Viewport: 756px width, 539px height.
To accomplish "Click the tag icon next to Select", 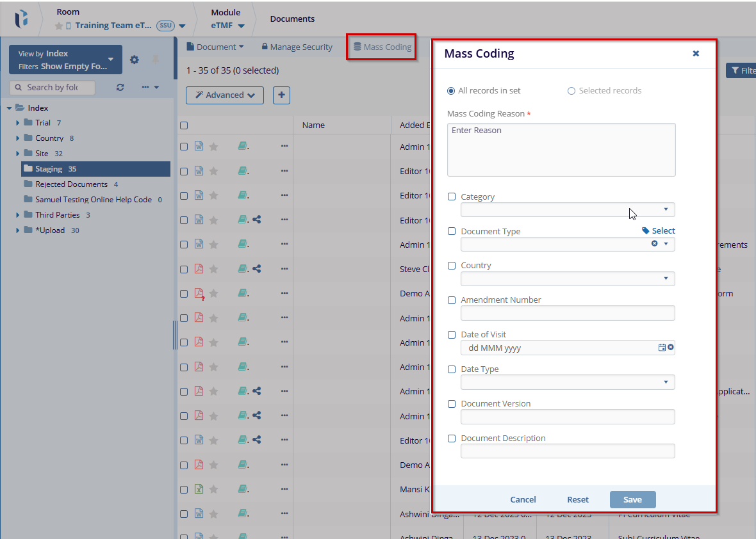I will point(646,231).
